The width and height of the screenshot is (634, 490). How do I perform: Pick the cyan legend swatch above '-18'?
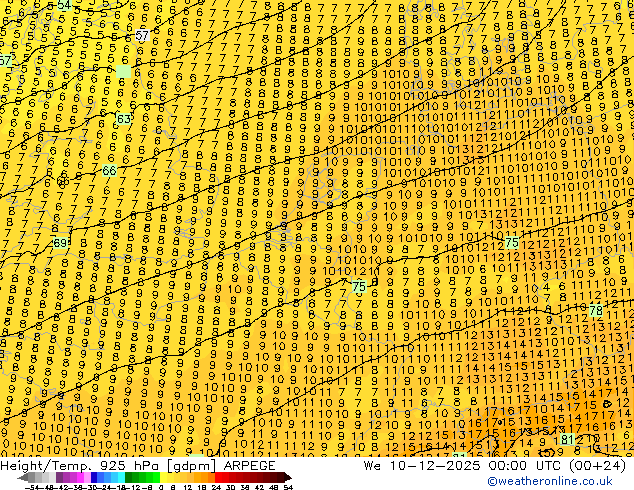pos(121,477)
